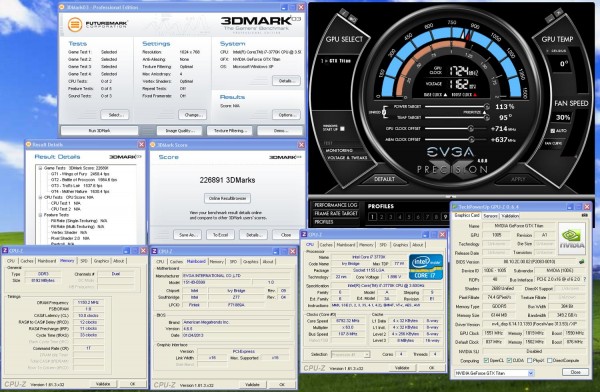Enable the PhysX checkbox in GPU-Z
Viewport: 600px width, 392px height.
click(530, 360)
